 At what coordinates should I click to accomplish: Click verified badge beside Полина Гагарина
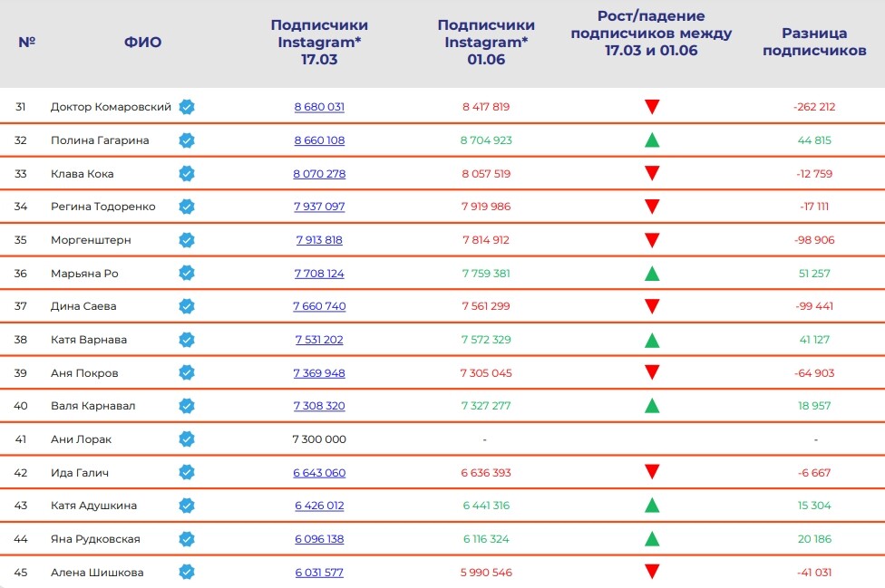point(187,140)
